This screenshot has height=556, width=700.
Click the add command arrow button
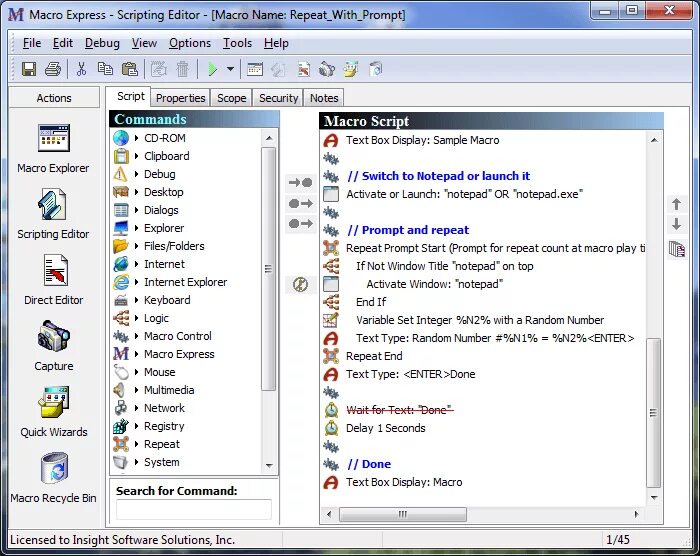[x=300, y=182]
